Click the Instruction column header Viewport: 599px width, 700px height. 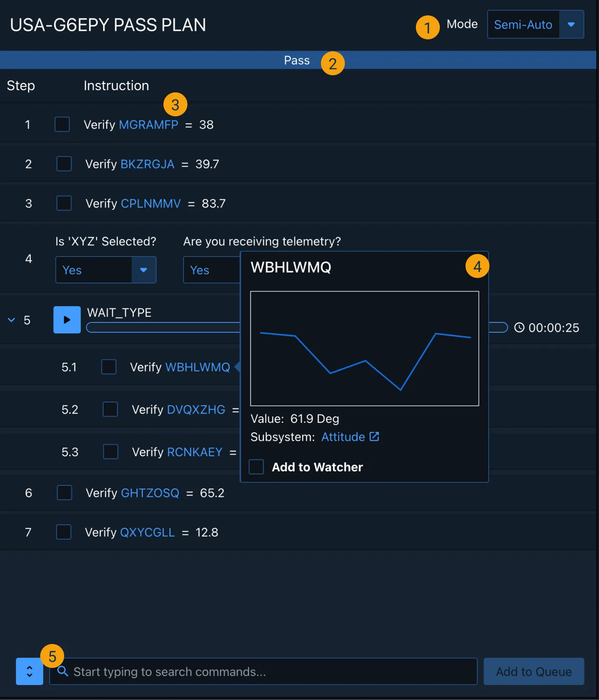click(116, 86)
